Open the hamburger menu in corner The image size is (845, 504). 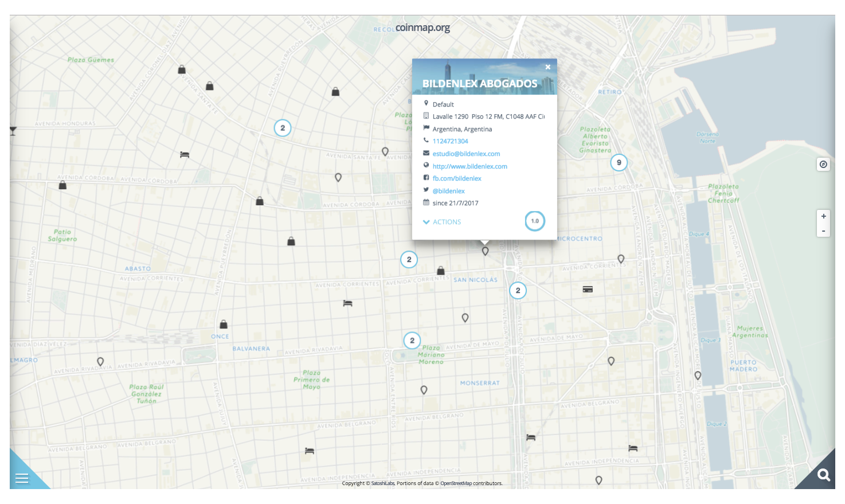pyautogui.click(x=22, y=478)
